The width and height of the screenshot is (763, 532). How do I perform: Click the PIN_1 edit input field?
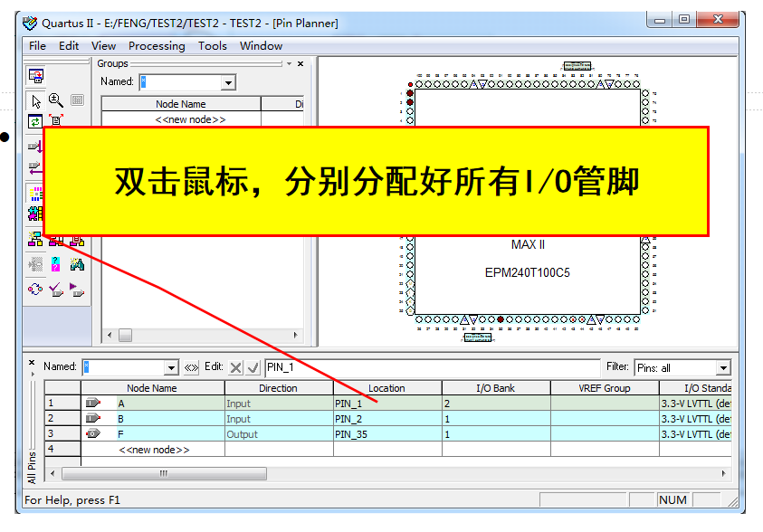click(433, 367)
